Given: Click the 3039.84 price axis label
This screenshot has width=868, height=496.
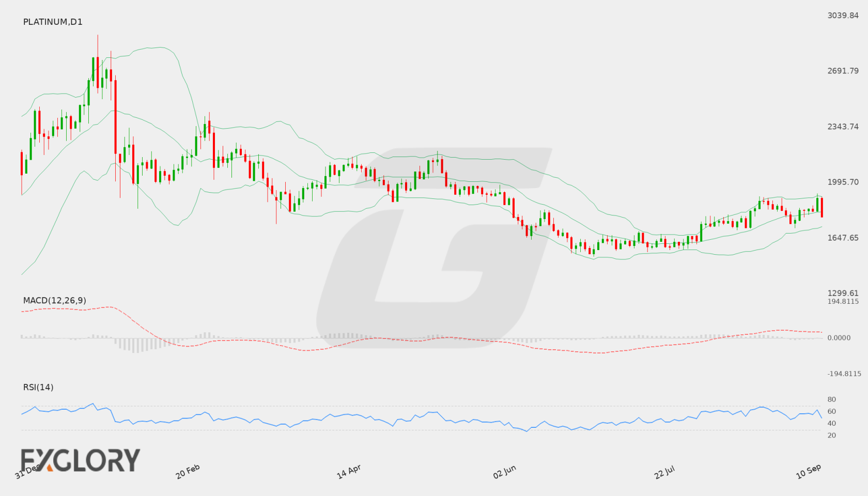Looking at the screenshot, I should pyautogui.click(x=843, y=16).
